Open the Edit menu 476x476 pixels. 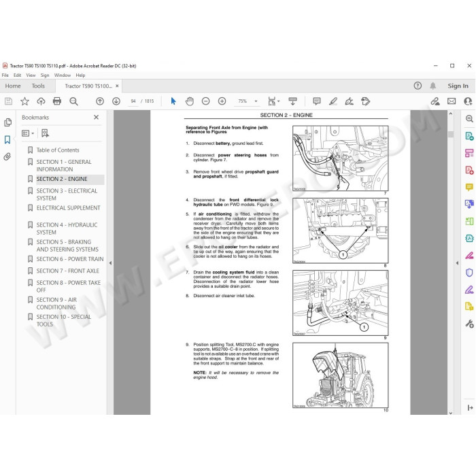tap(17, 75)
